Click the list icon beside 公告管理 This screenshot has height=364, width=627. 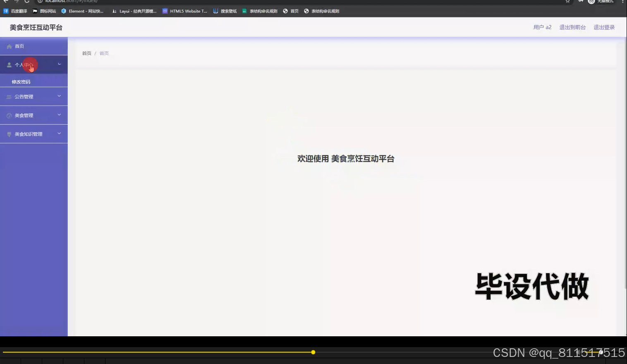click(x=9, y=96)
